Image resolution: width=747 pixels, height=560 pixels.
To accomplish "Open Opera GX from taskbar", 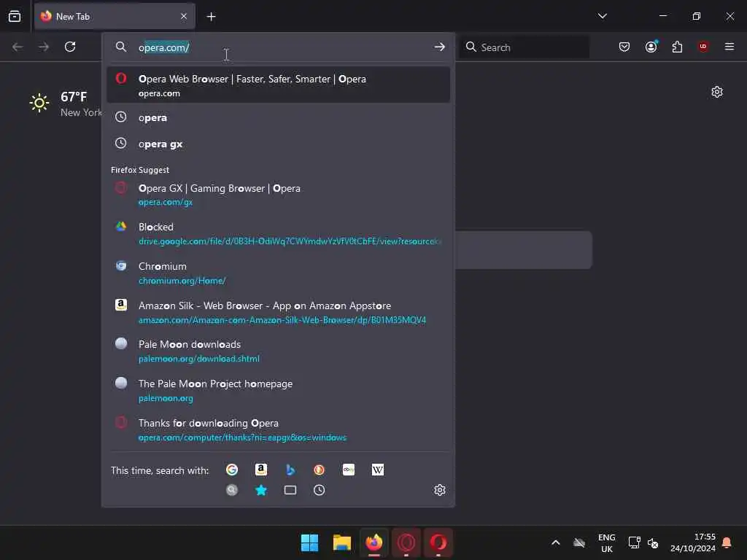I will tap(406, 542).
